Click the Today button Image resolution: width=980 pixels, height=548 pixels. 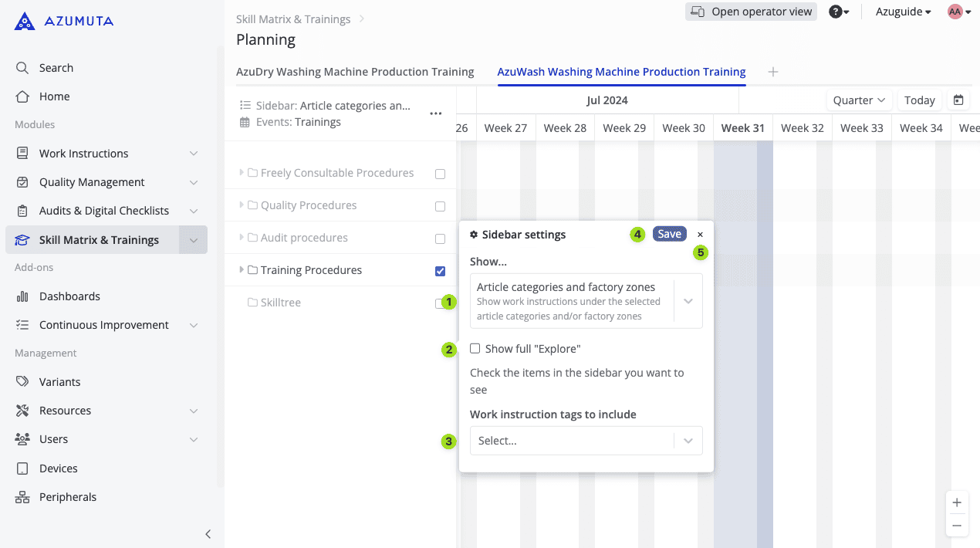click(919, 100)
